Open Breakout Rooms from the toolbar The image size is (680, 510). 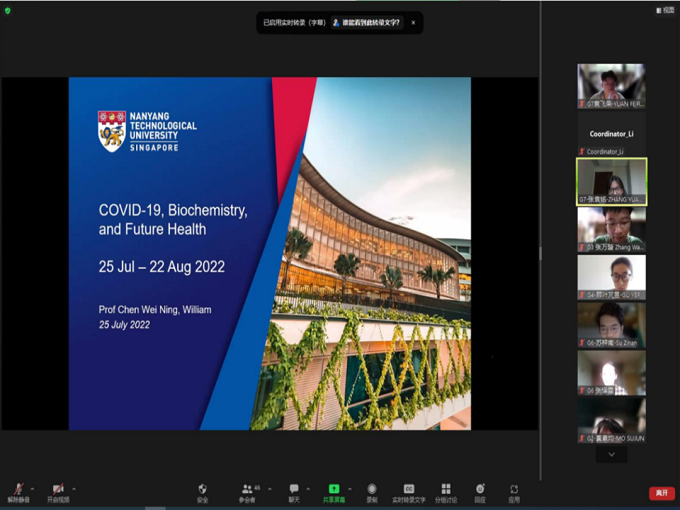(x=446, y=490)
